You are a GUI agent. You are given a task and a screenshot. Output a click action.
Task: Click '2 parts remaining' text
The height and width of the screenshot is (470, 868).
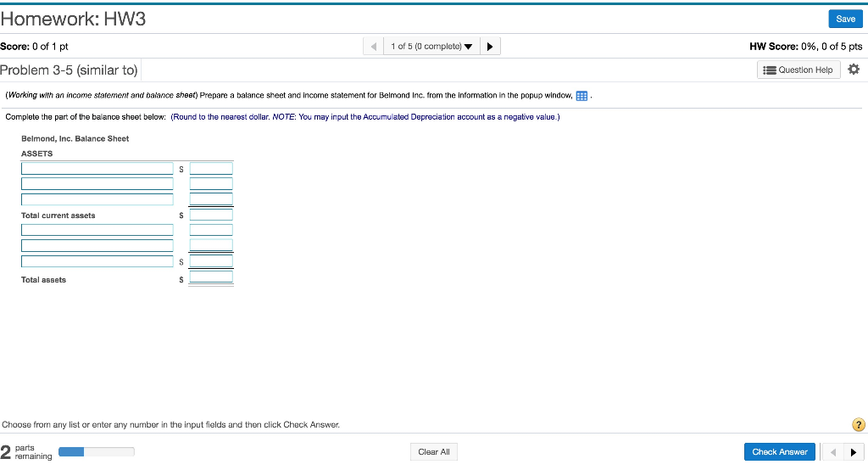tap(26, 451)
